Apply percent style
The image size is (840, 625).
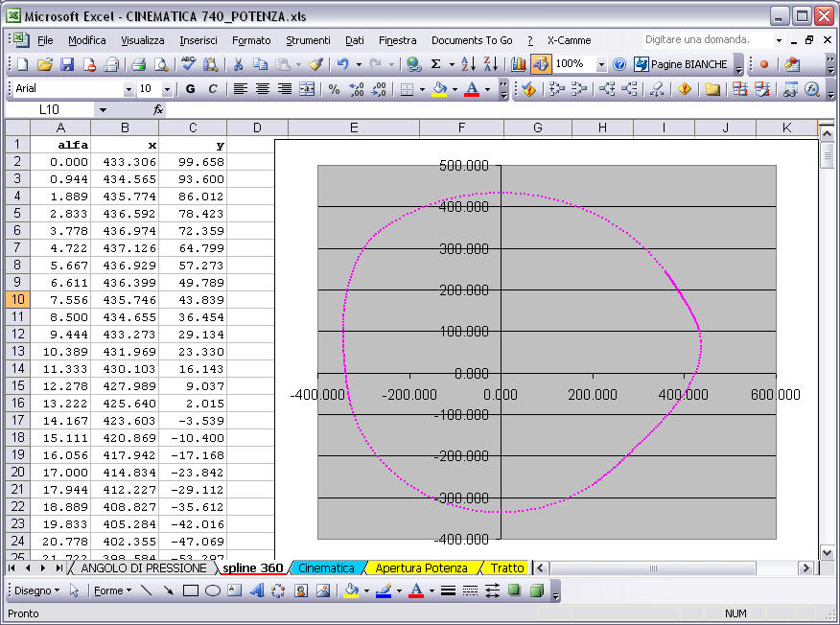[335, 89]
